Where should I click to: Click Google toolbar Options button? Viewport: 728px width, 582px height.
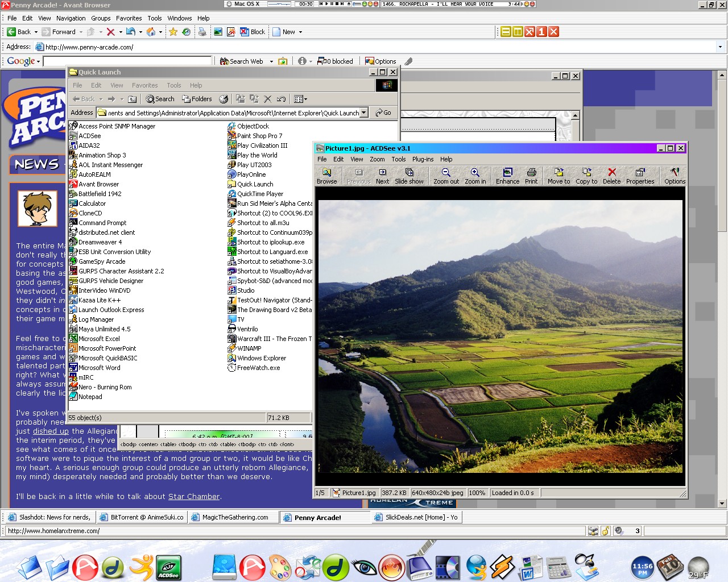[380, 61]
